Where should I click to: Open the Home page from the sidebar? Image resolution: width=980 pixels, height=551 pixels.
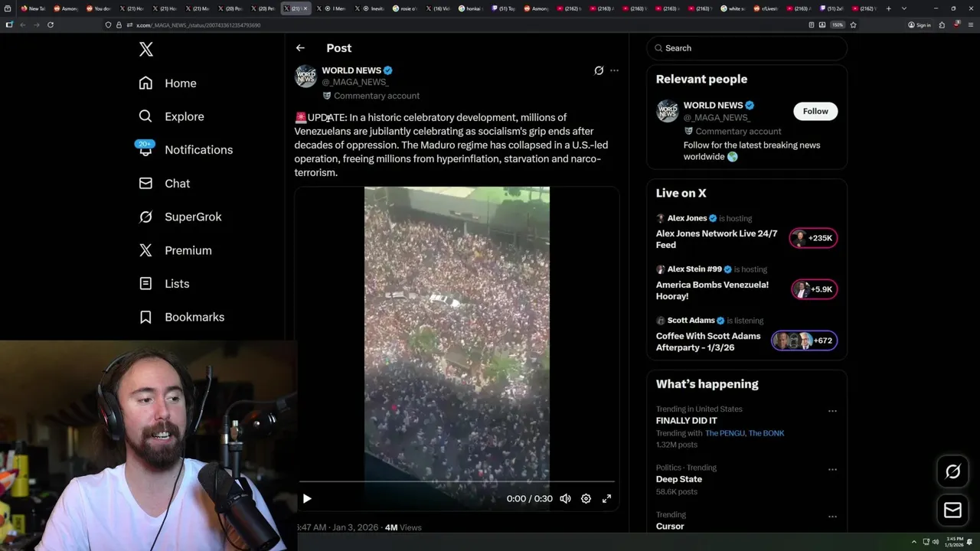click(x=168, y=83)
